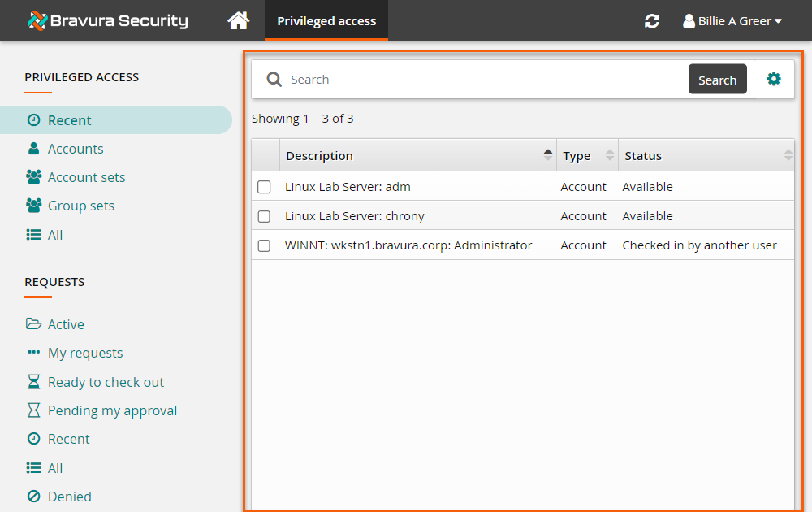Select Recent under Privileged Access
This screenshot has width=812, height=512.
69,120
